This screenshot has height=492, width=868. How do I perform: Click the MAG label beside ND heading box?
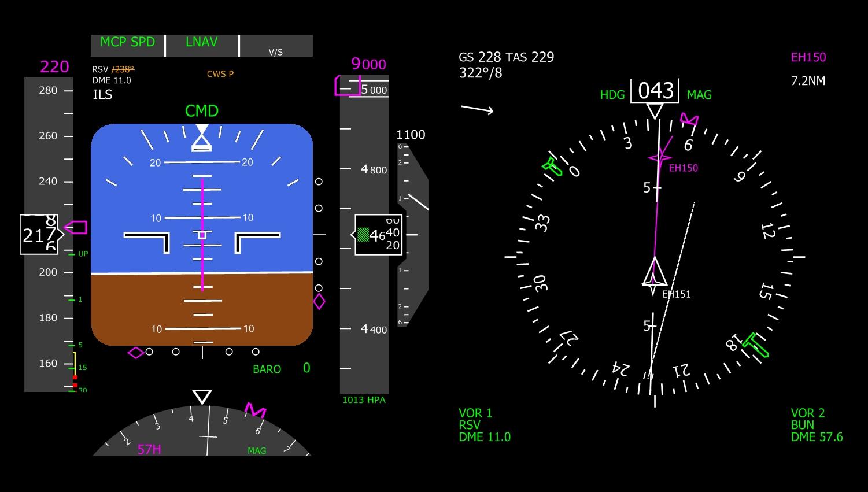pyautogui.click(x=699, y=95)
